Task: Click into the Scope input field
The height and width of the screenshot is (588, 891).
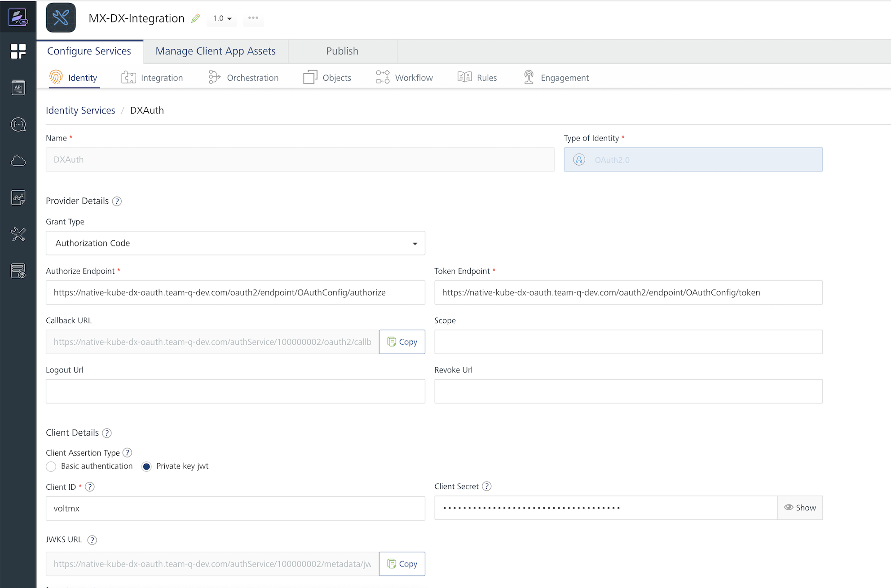Action: pyautogui.click(x=628, y=342)
